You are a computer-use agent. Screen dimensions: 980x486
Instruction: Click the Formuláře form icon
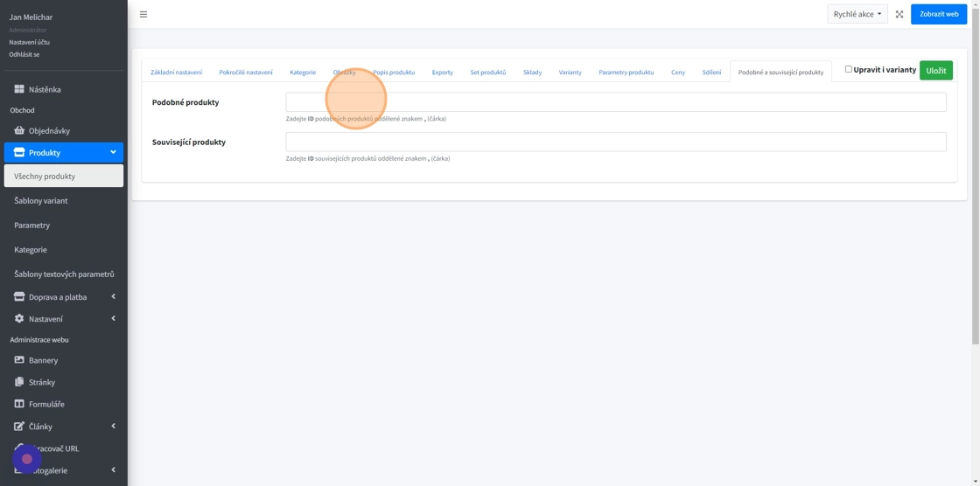pos(19,404)
